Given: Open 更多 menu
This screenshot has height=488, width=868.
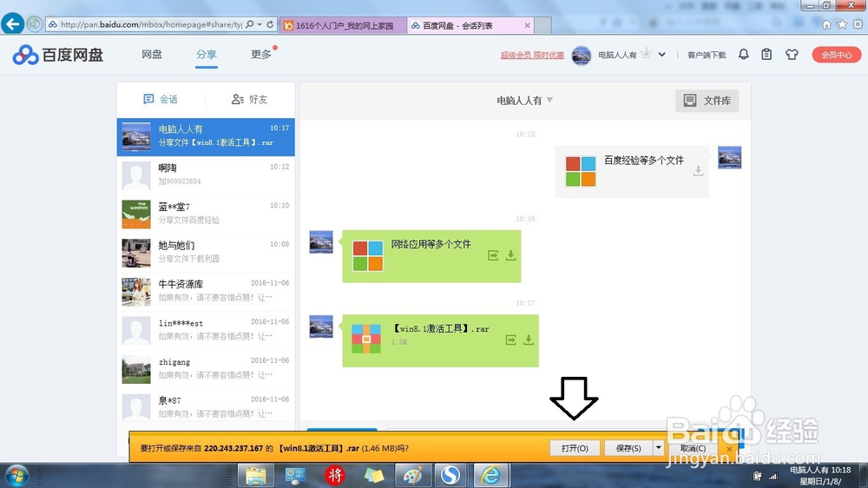Looking at the screenshot, I should pyautogui.click(x=260, y=55).
